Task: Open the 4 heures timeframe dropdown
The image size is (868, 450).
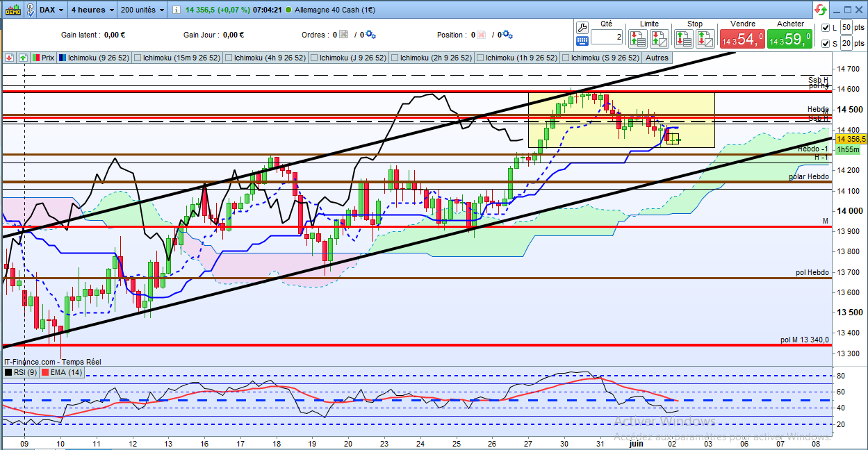Action: pyautogui.click(x=91, y=10)
